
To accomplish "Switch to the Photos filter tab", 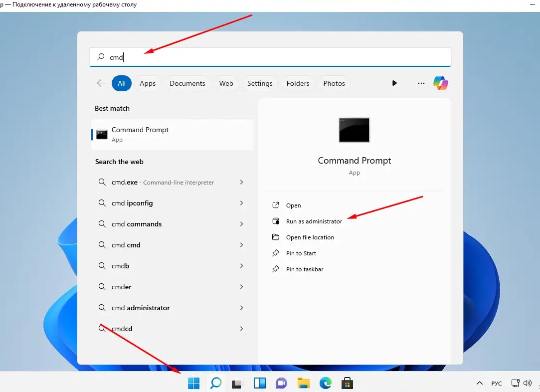I will click(334, 83).
